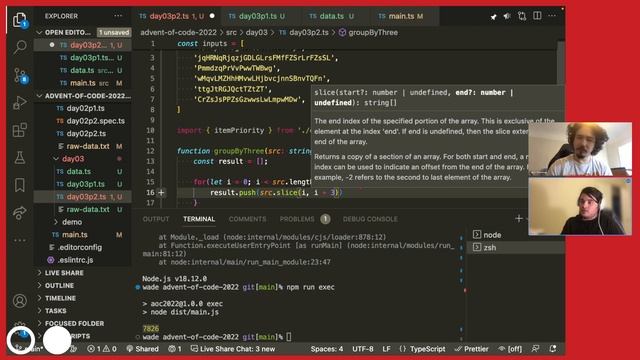Viewport: 640px width, 360px height.
Task: Open the COMMENTS panel tab
Action: (247, 219)
